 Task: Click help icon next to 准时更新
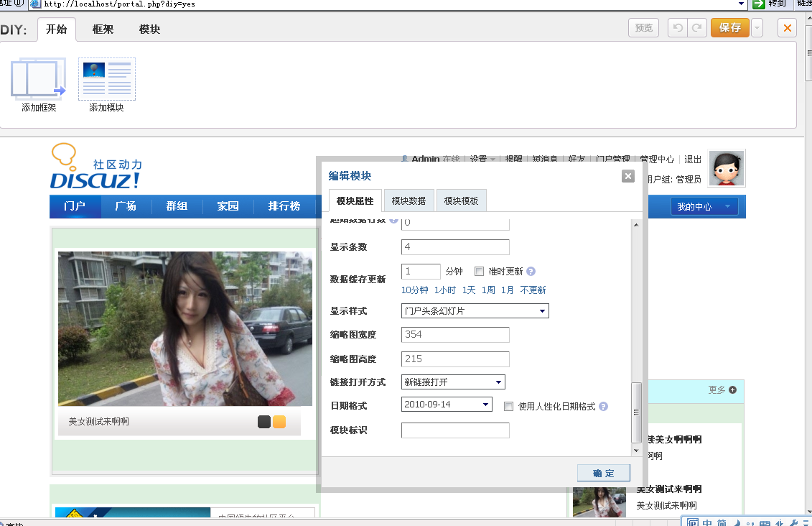(x=531, y=271)
